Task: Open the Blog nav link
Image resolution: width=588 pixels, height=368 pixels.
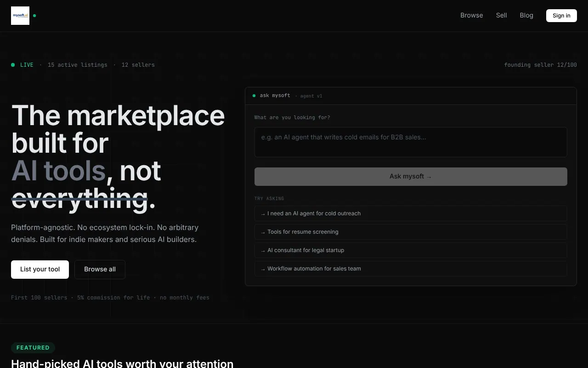Action: coord(526,15)
